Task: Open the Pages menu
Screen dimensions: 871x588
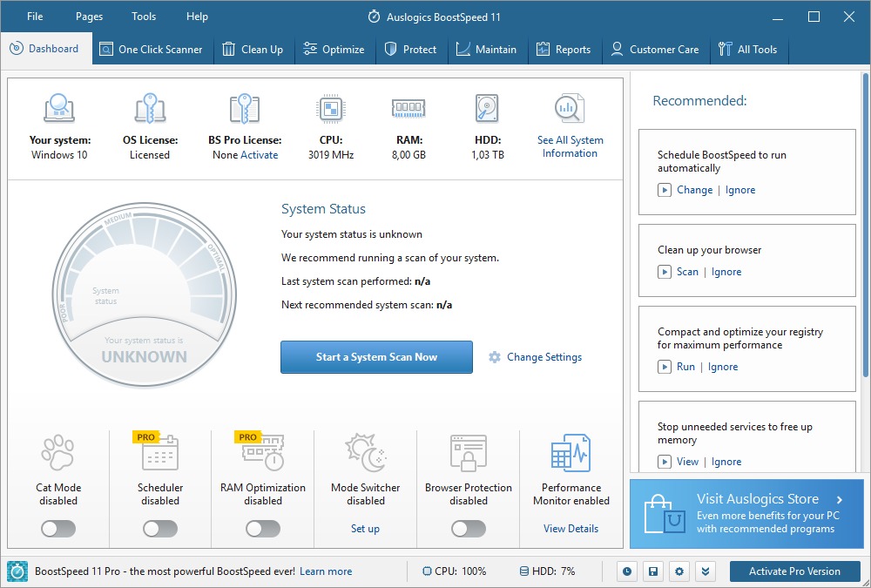Action: (89, 17)
